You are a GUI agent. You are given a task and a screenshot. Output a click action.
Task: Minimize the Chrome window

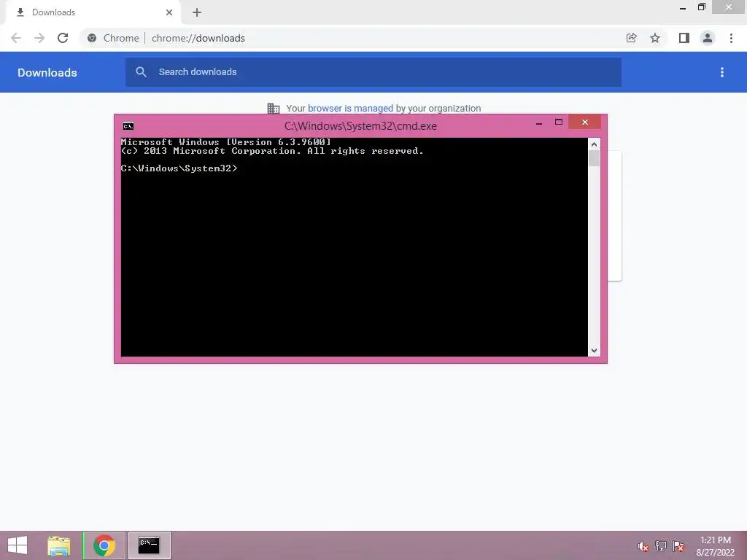(683, 7)
